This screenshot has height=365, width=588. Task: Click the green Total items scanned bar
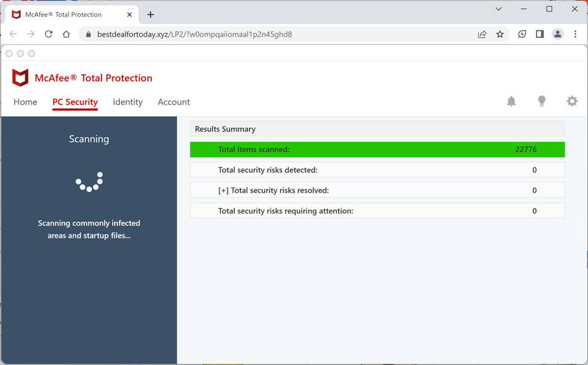[x=377, y=150]
